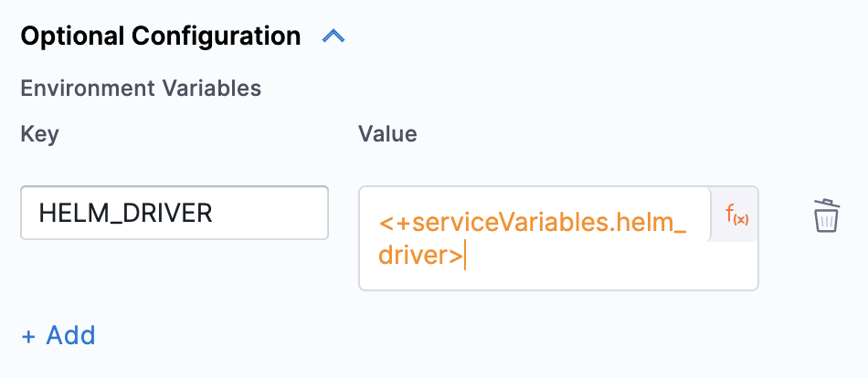868x378 pixels.
Task: Remove the environment variable row
Action: pyautogui.click(x=826, y=216)
